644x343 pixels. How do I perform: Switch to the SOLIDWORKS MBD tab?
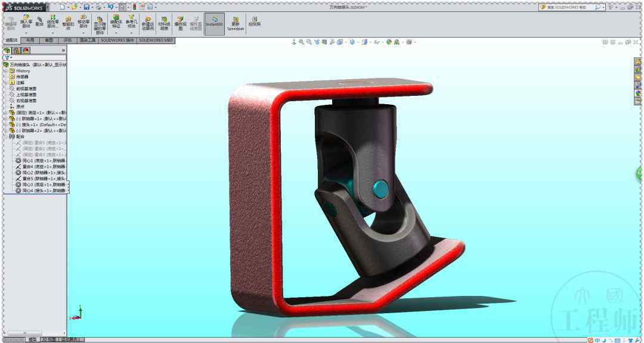tap(156, 40)
